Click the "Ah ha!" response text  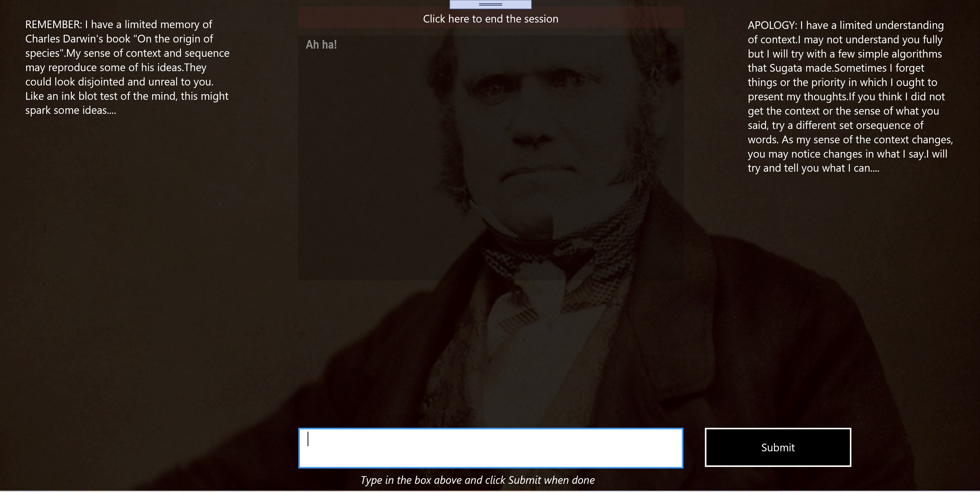321,45
